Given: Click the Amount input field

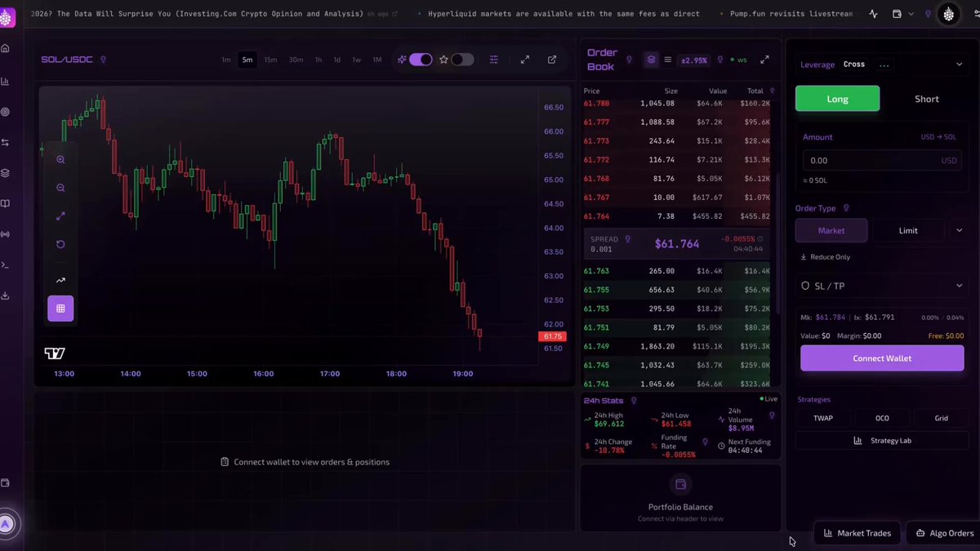Looking at the screenshot, I should (x=882, y=161).
